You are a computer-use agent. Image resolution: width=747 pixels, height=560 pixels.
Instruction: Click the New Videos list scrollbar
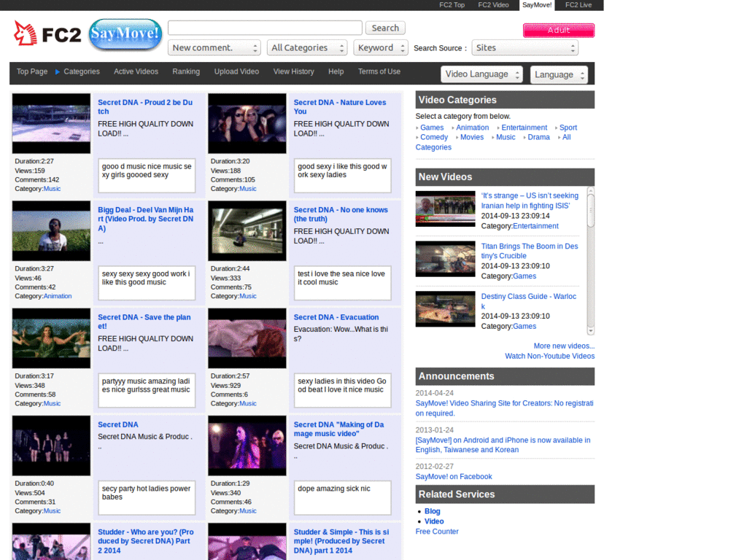click(590, 259)
